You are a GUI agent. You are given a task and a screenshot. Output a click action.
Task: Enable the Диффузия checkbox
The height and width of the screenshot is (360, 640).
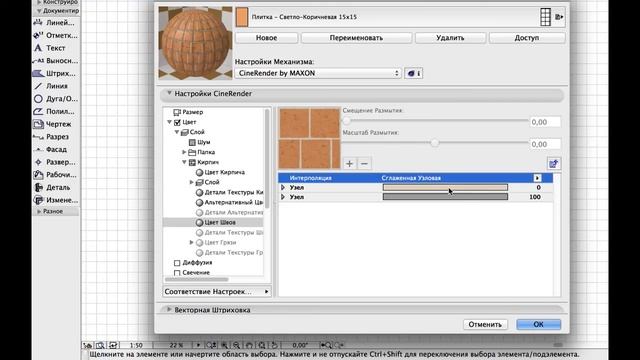coord(177,262)
